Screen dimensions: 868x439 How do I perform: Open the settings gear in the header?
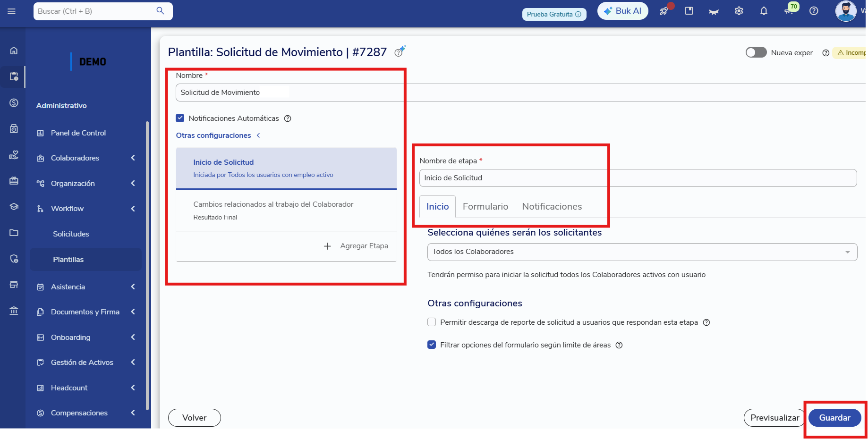[x=739, y=11]
